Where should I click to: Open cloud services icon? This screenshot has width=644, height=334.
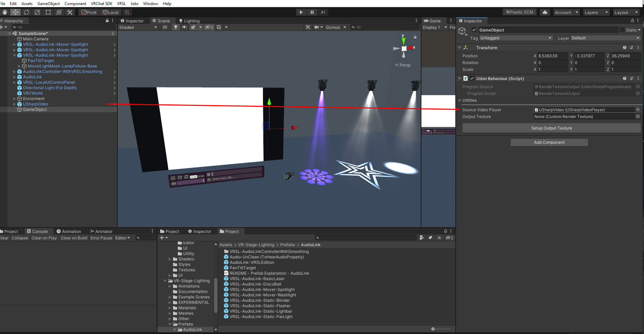point(545,12)
